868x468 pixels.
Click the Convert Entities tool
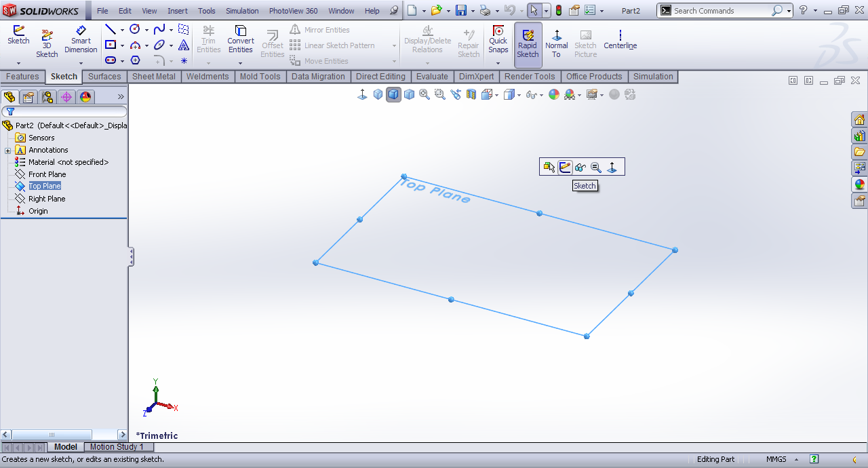[x=240, y=40]
